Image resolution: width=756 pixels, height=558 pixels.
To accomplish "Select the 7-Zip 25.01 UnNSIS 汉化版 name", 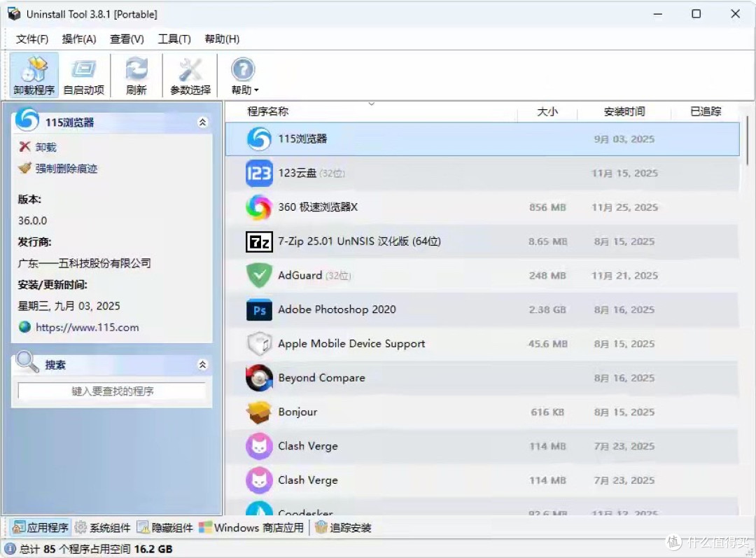I will [359, 241].
